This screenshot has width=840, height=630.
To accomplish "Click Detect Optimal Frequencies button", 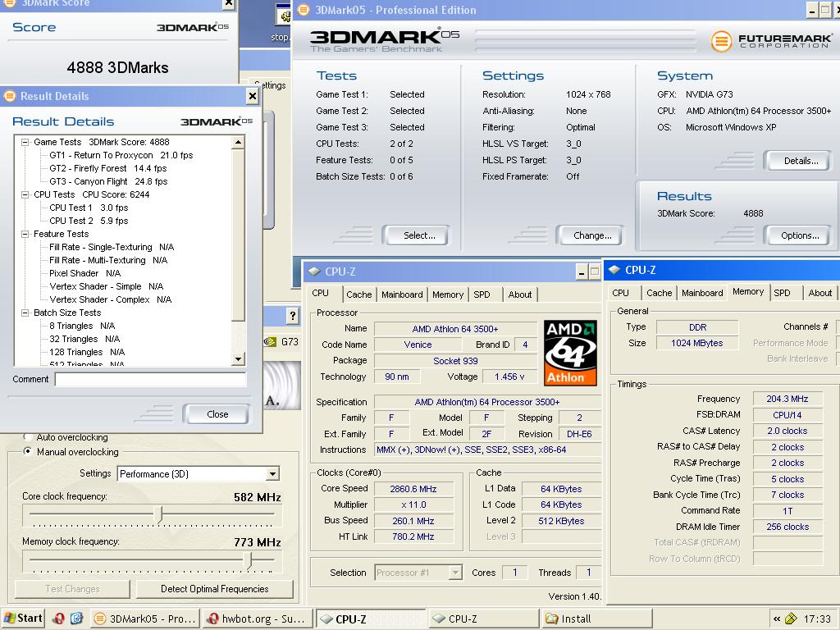I will click(214, 589).
